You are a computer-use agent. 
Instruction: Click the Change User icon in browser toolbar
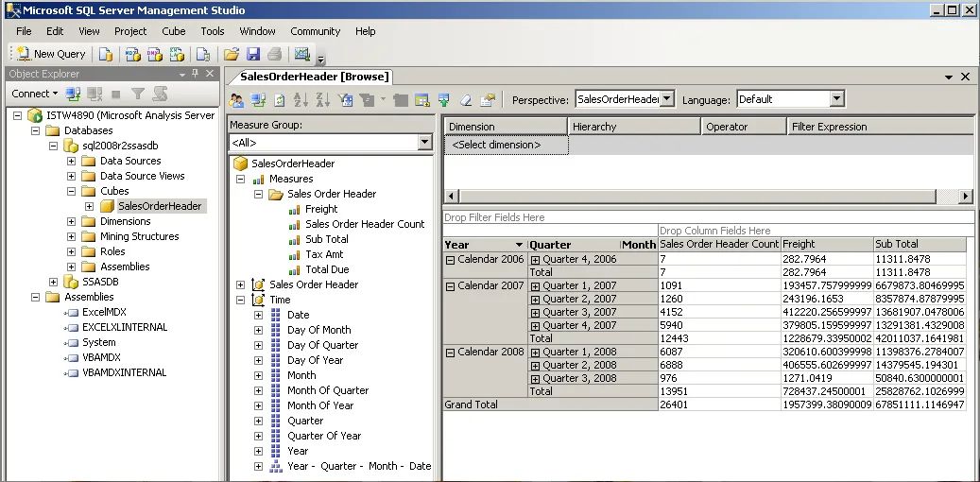click(237, 100)
